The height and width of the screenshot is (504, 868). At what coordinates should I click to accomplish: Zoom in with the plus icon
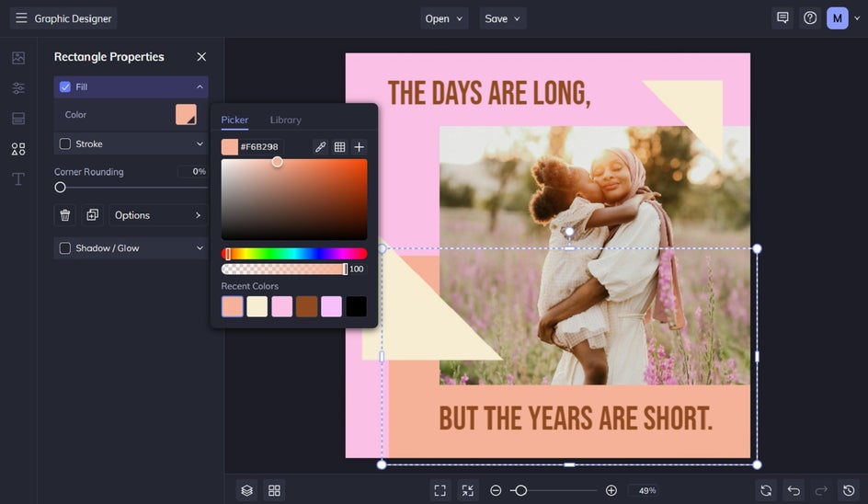611,490
